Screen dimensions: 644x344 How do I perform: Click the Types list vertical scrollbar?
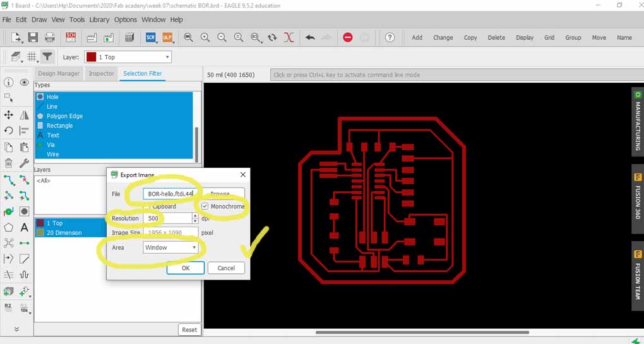[x=196, y=144]
